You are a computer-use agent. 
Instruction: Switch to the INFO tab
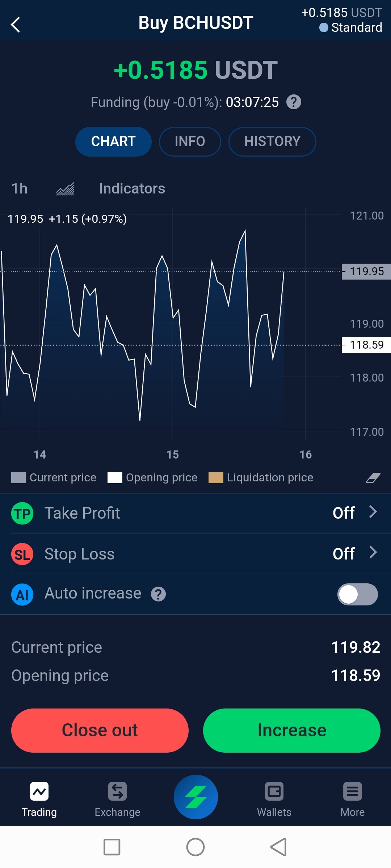pos(190,141)
